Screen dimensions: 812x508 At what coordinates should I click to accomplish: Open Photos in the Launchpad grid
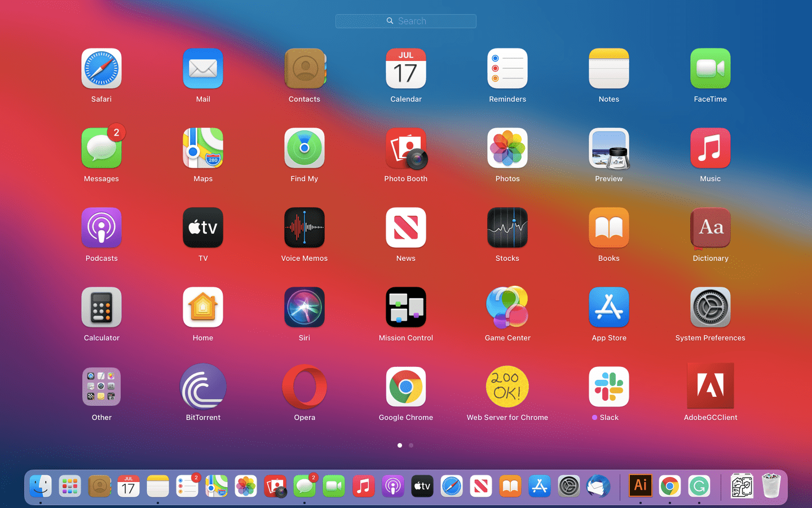(507, 148)
